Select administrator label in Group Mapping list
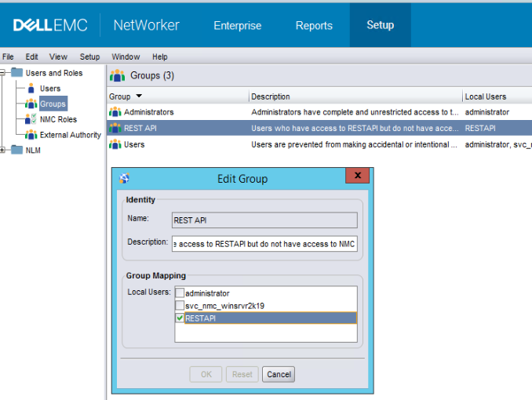Screen dimensions: 532x400 [x=207, y=293]
